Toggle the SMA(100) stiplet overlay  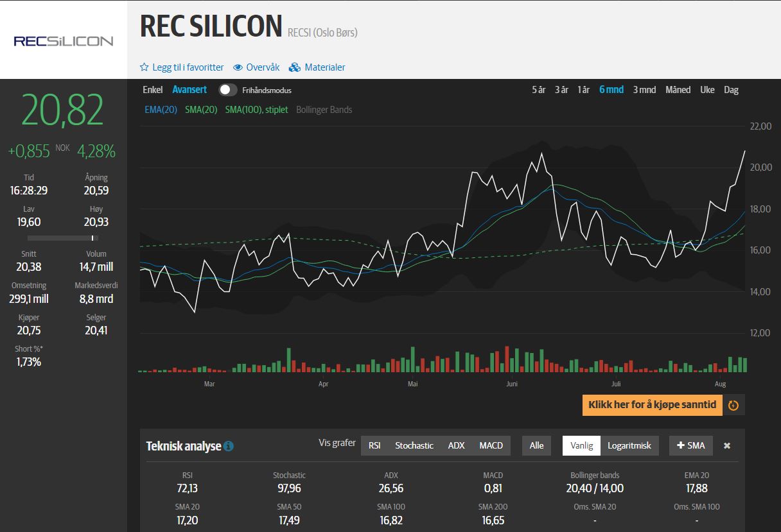256,110
